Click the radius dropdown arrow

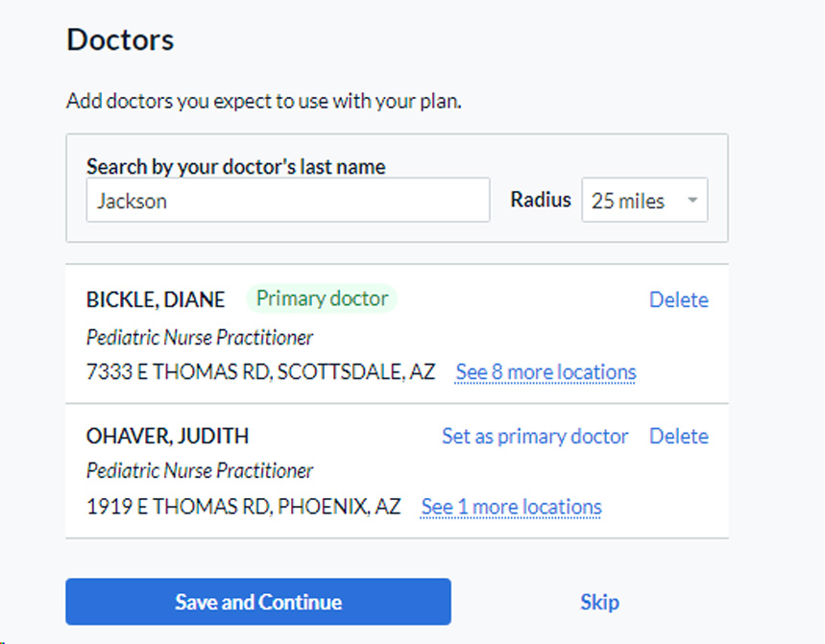tap(693, 200)
